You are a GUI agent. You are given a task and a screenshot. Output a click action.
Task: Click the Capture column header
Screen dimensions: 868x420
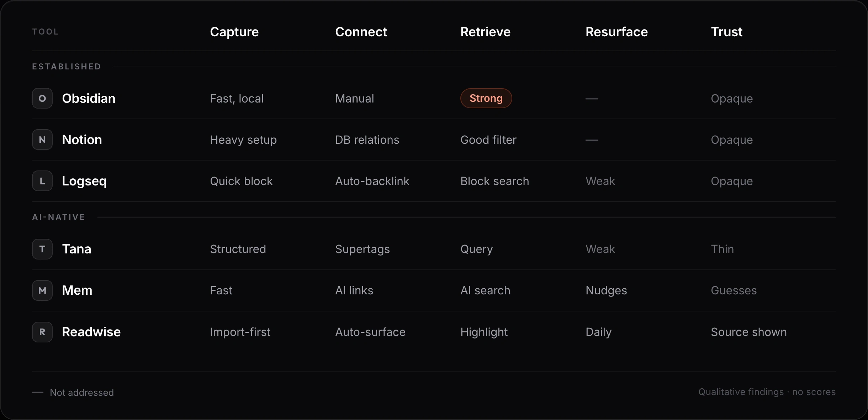pyautogui.click(x=234, y=32)
